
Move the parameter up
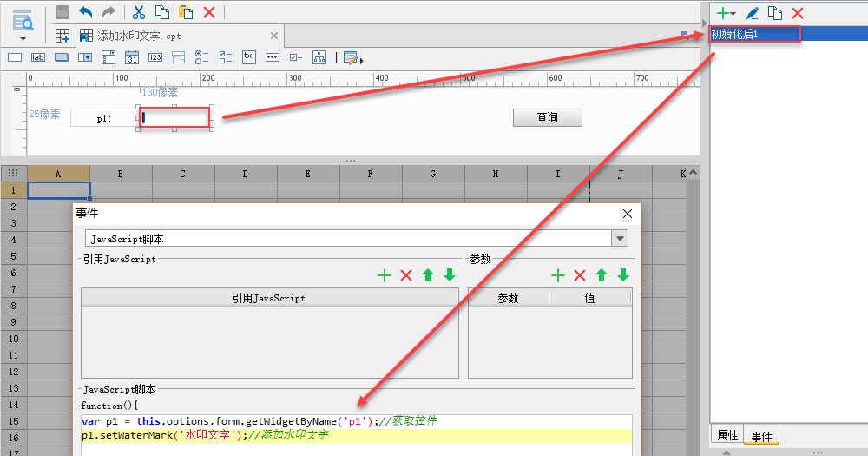[x=602, y=275]
